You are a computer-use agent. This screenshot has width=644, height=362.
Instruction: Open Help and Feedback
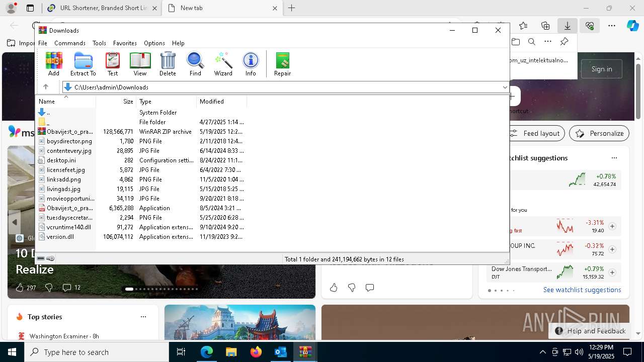pyautogui.click(x=591, y=331)
